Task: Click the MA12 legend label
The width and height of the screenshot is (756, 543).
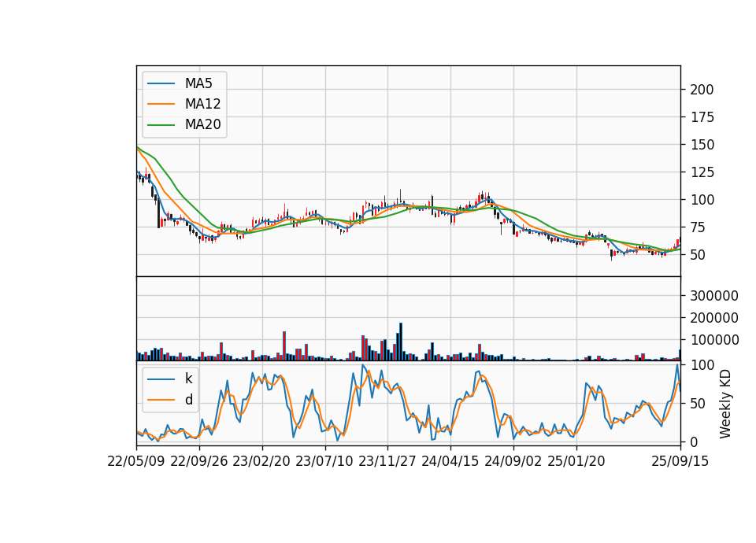Action: [202, 104]
